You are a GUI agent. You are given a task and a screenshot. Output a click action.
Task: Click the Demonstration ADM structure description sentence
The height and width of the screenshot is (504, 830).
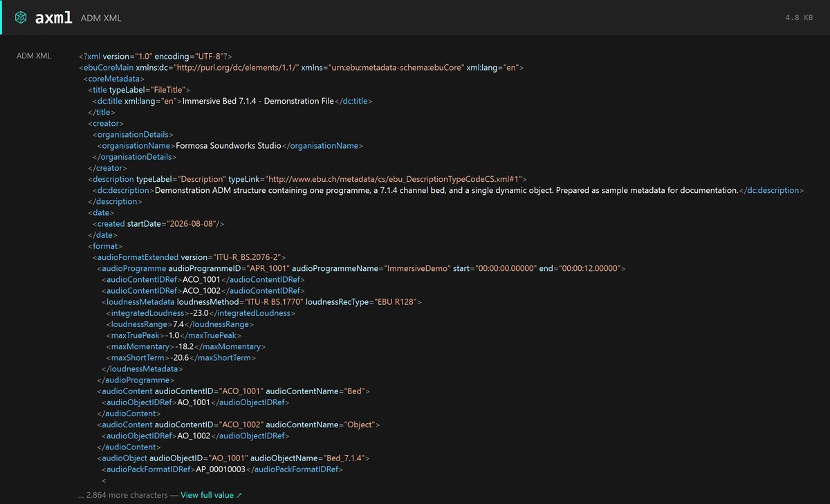tap(447, 190)
